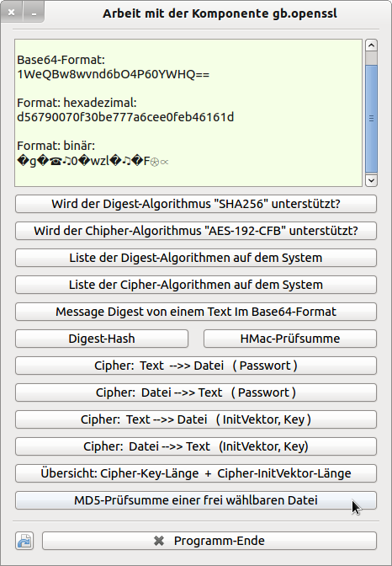Decrypt Datei to Text with Passwort
Screen dimensions: 392x566
tap(196, 392)
